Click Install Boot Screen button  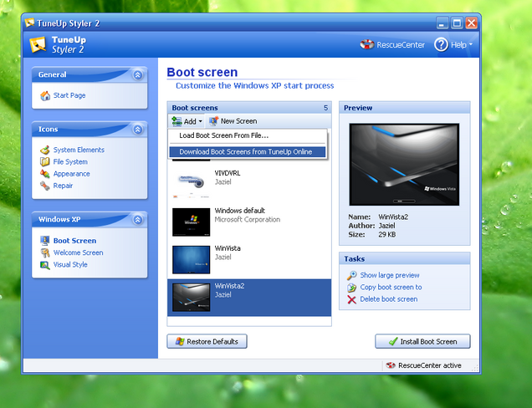[x=422, y=341]
